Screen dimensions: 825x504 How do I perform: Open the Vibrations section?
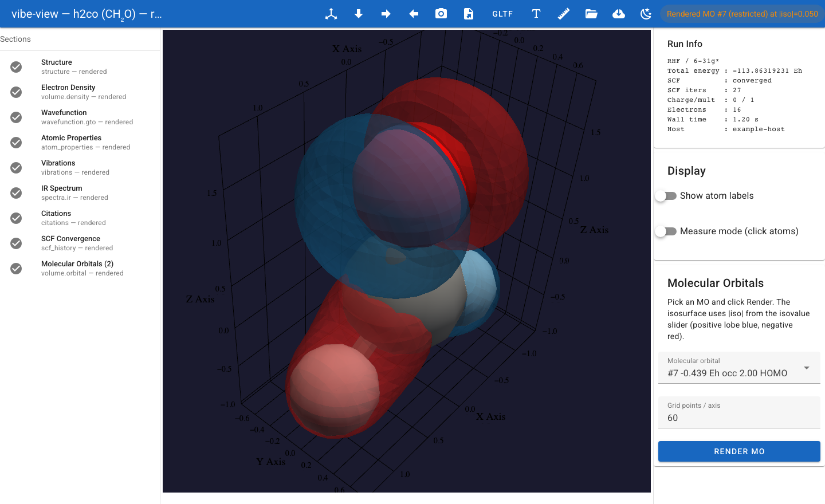coord(80,168)
